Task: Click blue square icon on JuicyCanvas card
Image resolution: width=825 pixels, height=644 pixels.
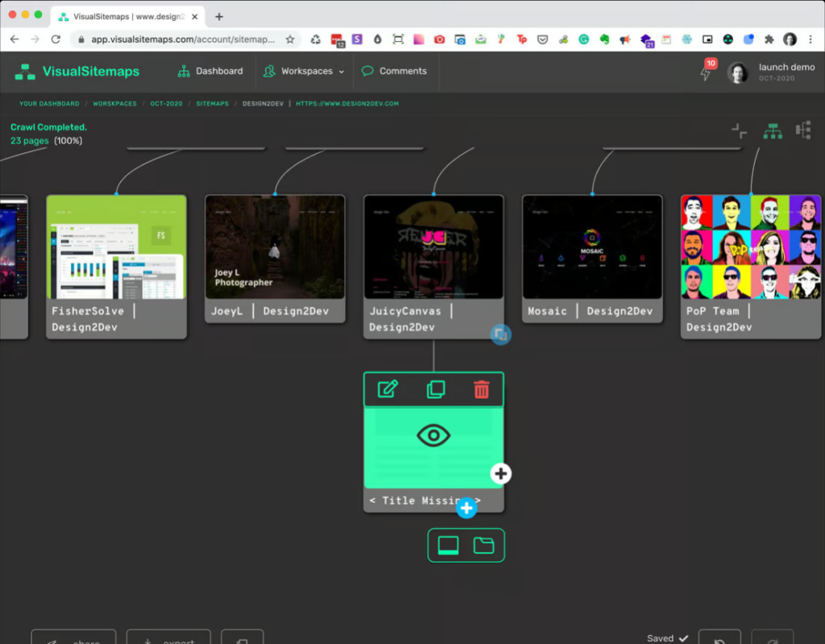Action: coord(501,334)
